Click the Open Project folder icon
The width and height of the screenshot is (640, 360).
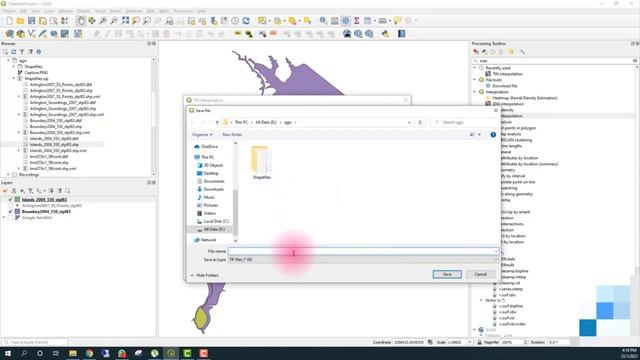tap(20, 21)
